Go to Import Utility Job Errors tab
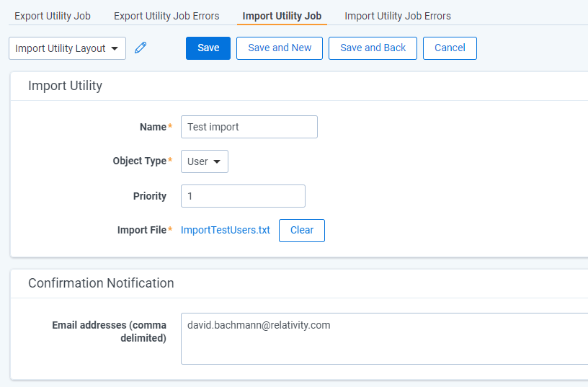Image resolution: width=588 pixels, height=387 pixels. click(398, 16)
